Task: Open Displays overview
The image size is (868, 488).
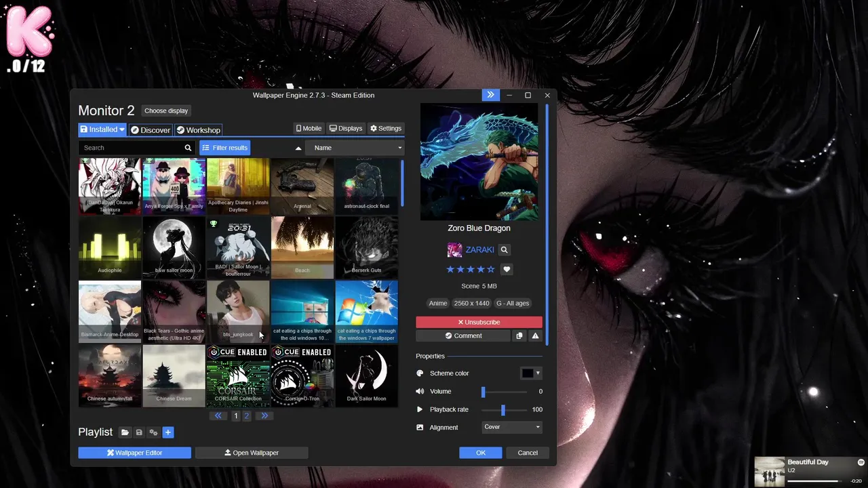Action: [x=346, y=128]
